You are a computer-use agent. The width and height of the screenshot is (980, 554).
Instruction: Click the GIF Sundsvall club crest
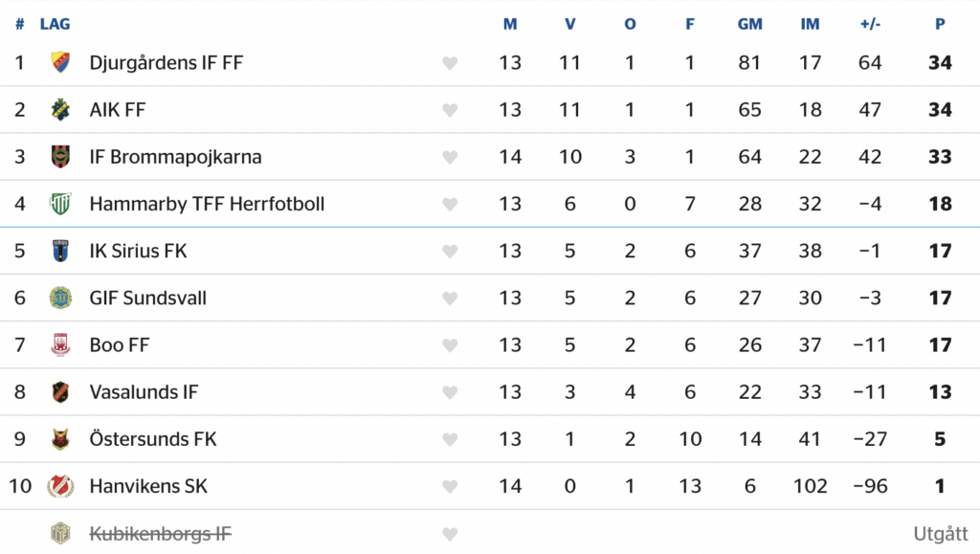click(x=60, y=298)
